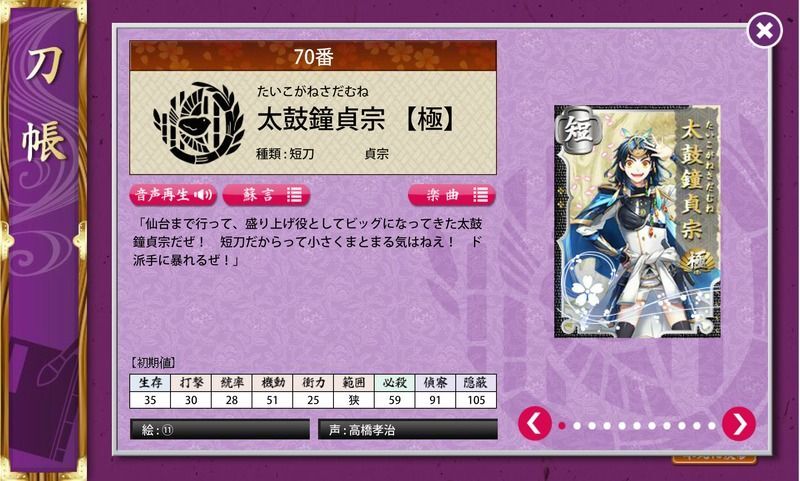Viewport: 800px width, 481px height.
Task: Click the 70番 header bar
Action: tap(313, 56)
